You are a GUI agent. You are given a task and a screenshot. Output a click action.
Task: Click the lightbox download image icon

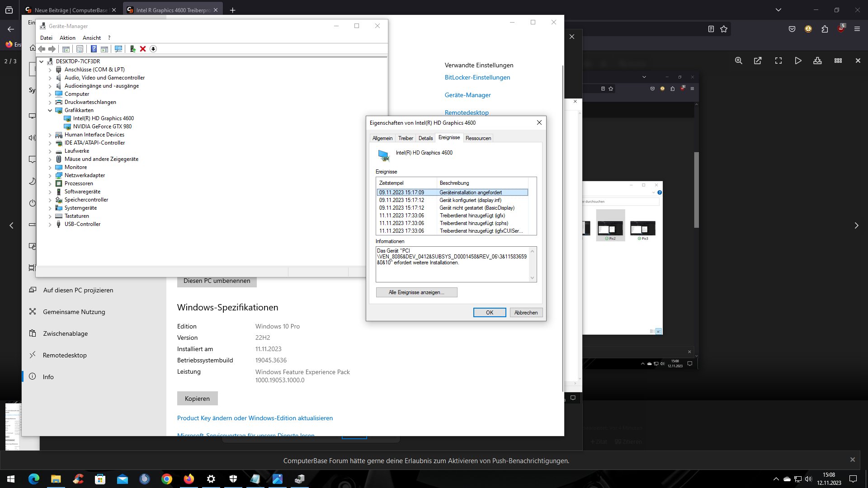(817, 61)
